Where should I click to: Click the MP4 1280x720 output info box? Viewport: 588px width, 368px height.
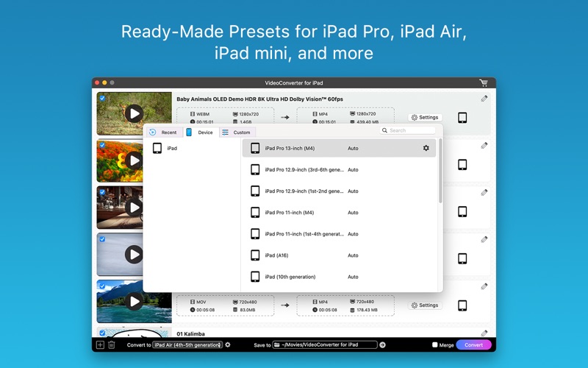(x=345, y=116)
